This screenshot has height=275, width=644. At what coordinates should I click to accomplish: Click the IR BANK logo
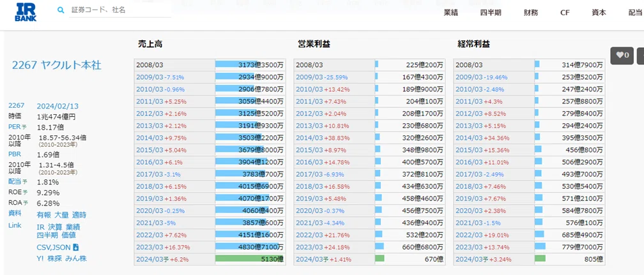[25, 12]
